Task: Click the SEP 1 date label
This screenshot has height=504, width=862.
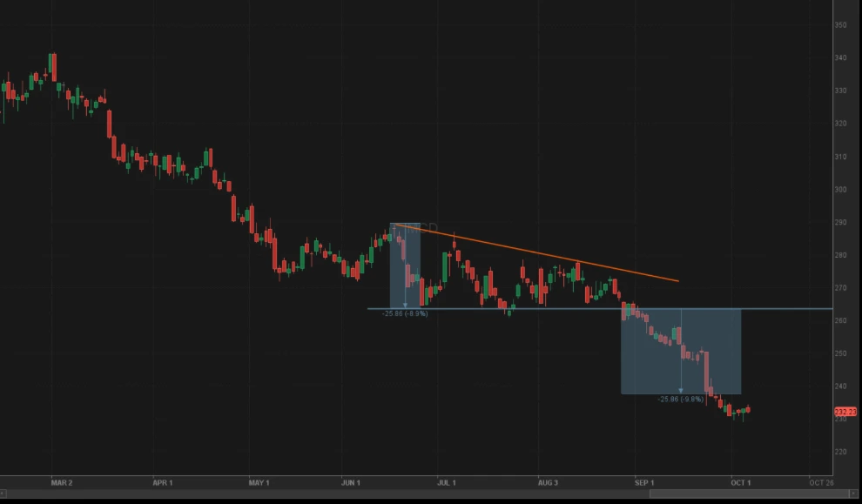Action: click(644, 482)
